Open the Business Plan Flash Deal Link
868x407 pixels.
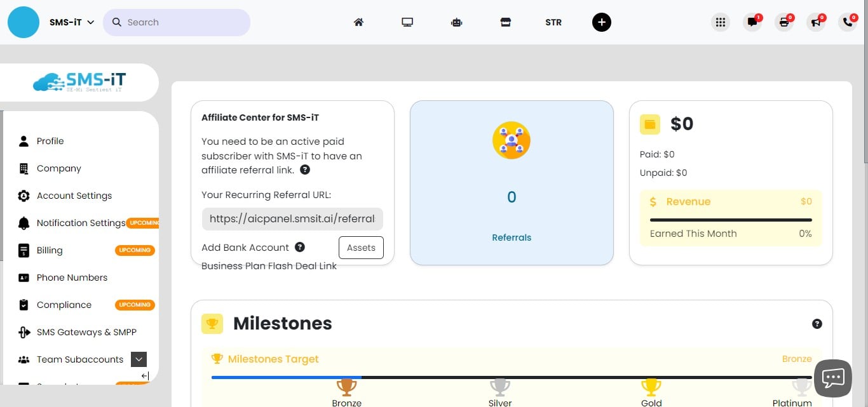coord(269,265)
